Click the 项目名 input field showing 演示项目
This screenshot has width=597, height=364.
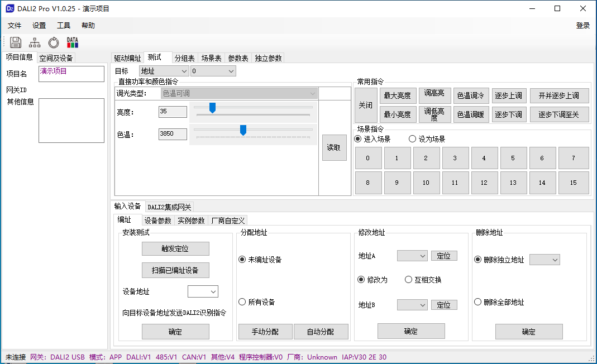[x=71, y=73]
